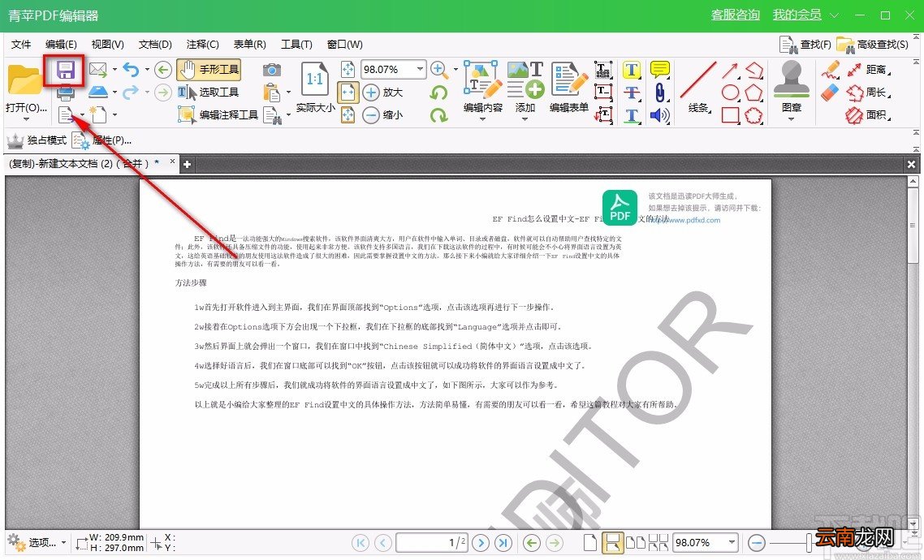Expand the Edit Content (编辑内容) dropdown

coord(482,119)
